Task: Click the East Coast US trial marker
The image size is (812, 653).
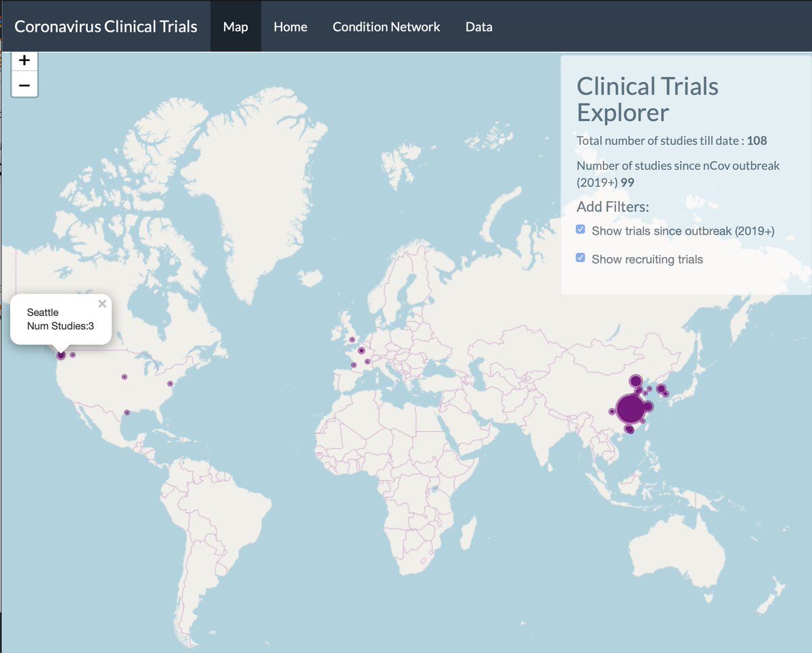Action: tap(170, 384)
